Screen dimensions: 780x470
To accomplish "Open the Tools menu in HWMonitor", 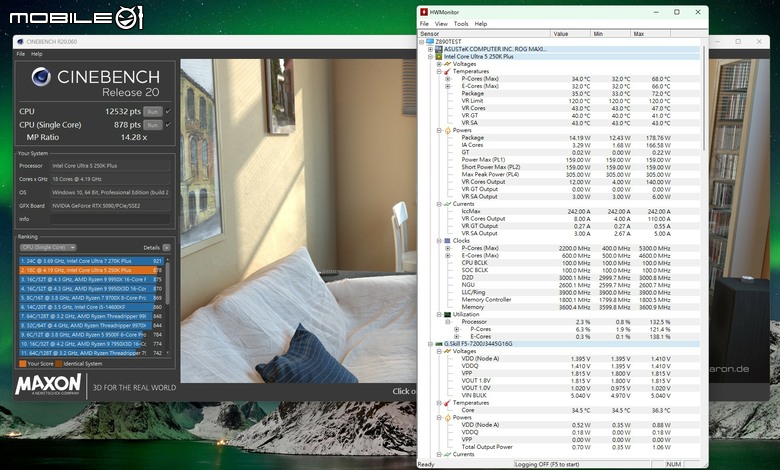I will coord(461,24).
